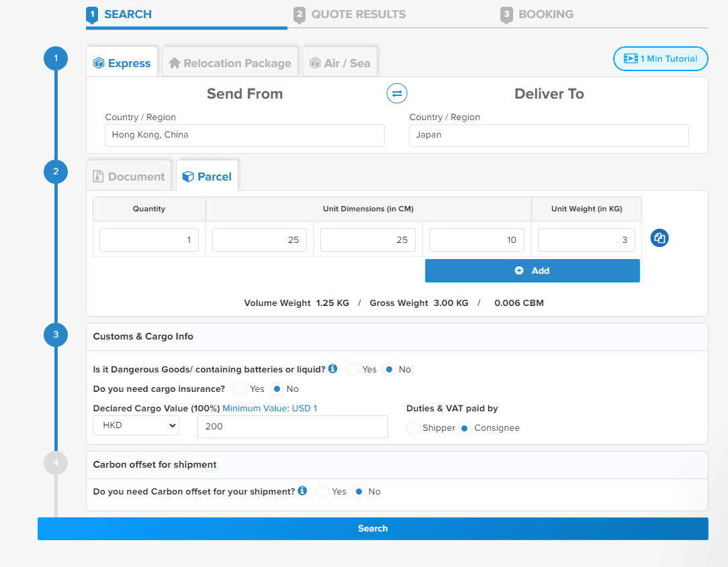The width and height of the screenshot is (728, 567).
Task: Open Deliver To country field
Action: 549,135
